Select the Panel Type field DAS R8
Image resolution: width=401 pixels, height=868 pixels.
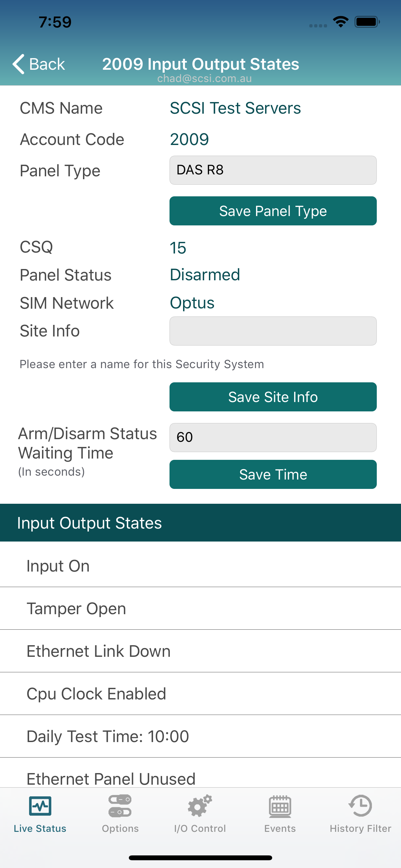[x=273, y=170]
